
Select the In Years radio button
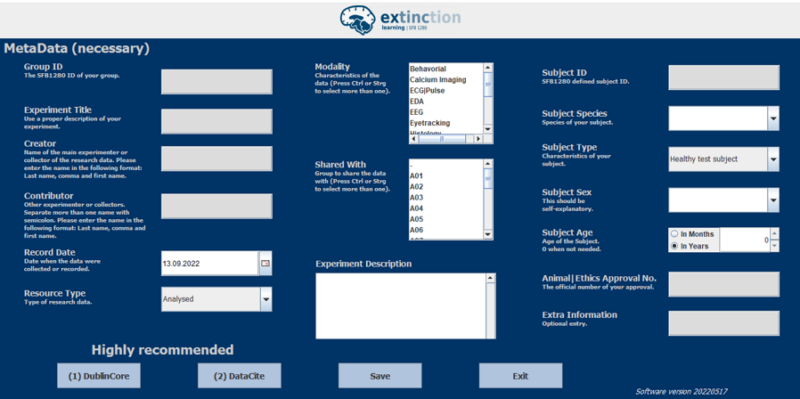tap(675, 245)
